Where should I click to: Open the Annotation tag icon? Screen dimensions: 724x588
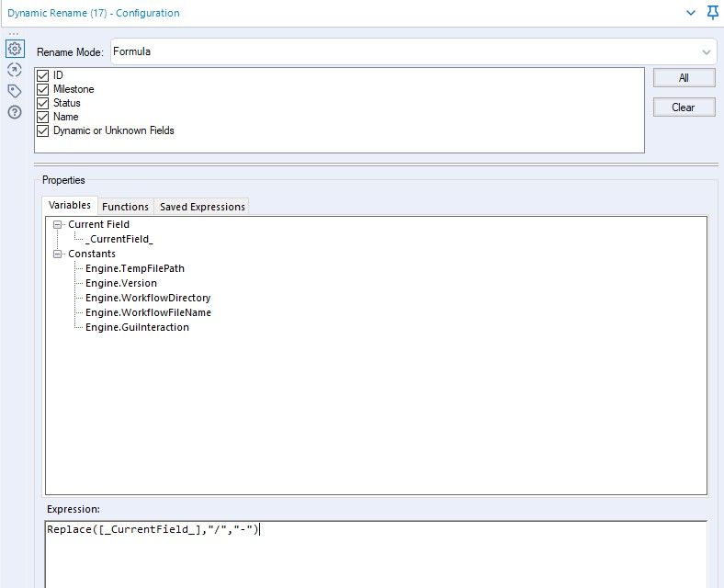[x=15, y=91]
